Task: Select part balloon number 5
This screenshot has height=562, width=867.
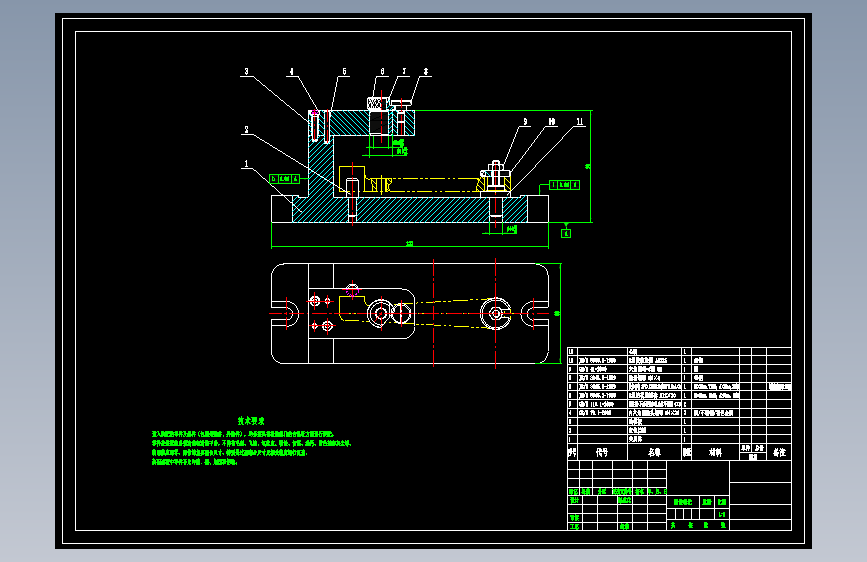Action: click(344, 72)
